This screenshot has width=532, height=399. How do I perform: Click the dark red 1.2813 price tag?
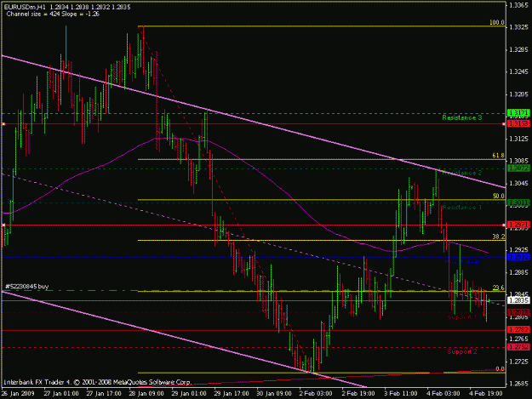[518, 312]
